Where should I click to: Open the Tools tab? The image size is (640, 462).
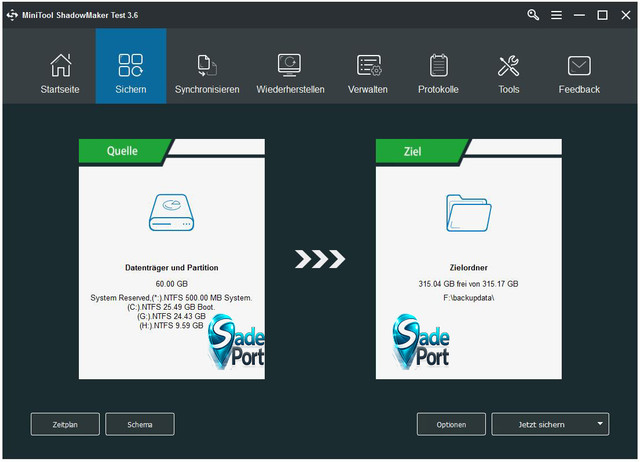click(509, 73)
